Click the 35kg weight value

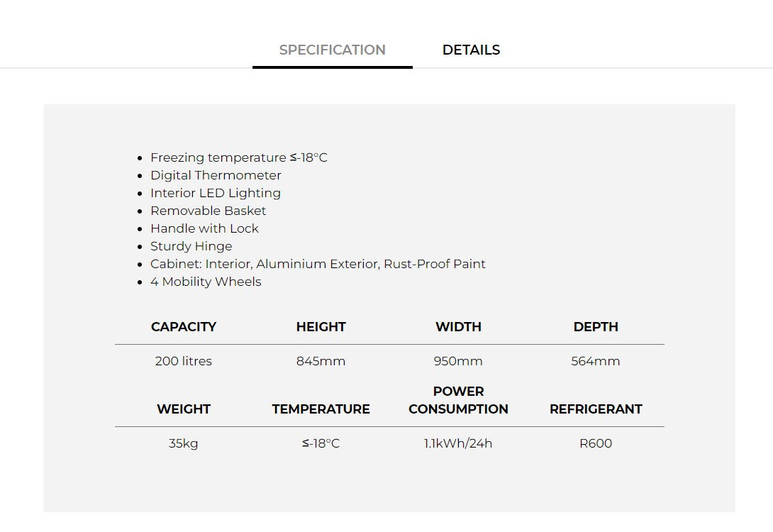[184, 443]
